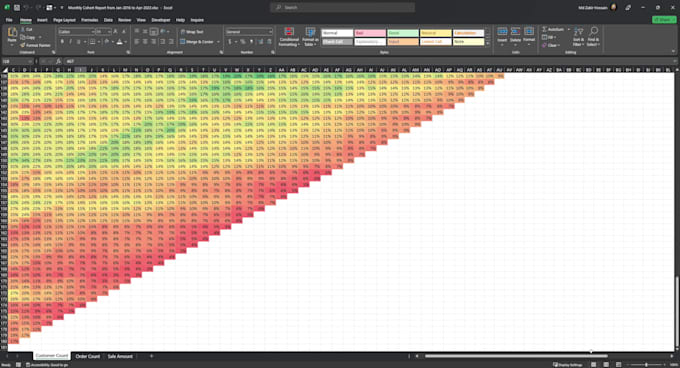Open the Clear eraser menu
This screenshot has width=680, height=368.
point(550,45)
